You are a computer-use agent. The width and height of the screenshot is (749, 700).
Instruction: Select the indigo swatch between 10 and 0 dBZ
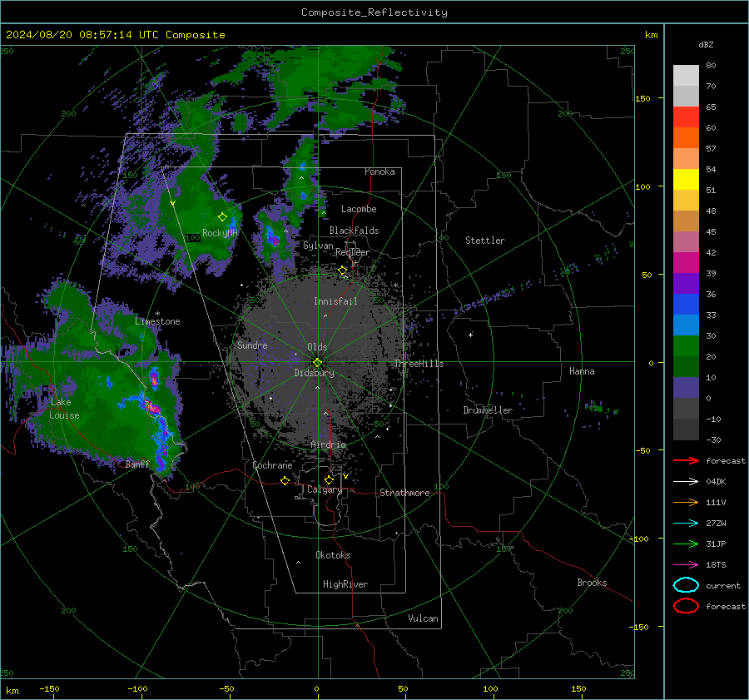pos(686,388)
